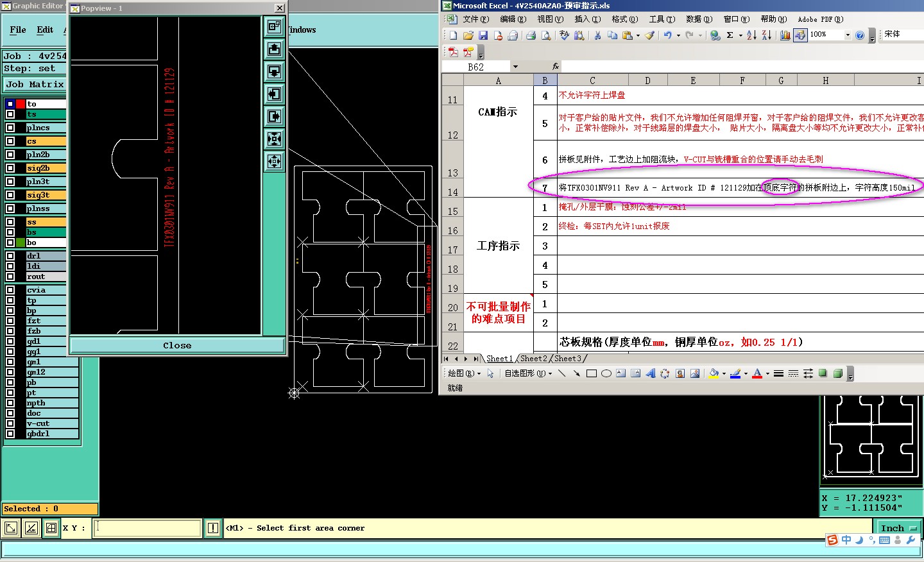
Task: Switch to Sheet2 tab in Excel
Action: click(x=534, y=359)
